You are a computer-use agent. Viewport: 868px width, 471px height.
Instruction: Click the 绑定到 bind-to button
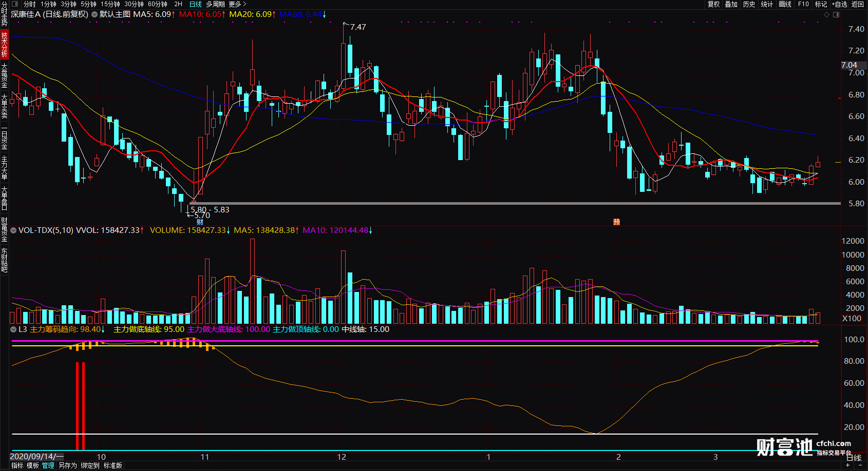click(x=90, y=466)
